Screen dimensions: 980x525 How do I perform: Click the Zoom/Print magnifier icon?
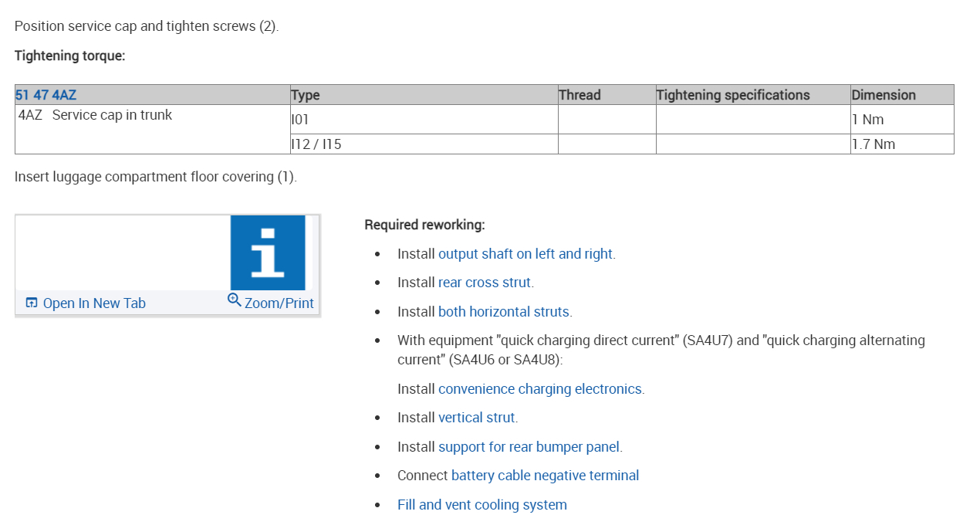coord(235,300)
